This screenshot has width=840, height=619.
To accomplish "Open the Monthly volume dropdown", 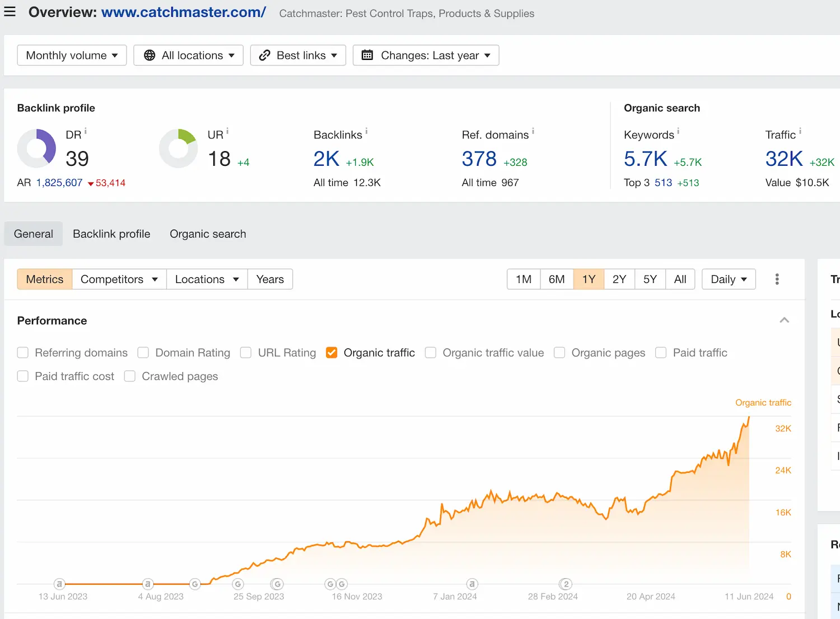I will [72, 55].
